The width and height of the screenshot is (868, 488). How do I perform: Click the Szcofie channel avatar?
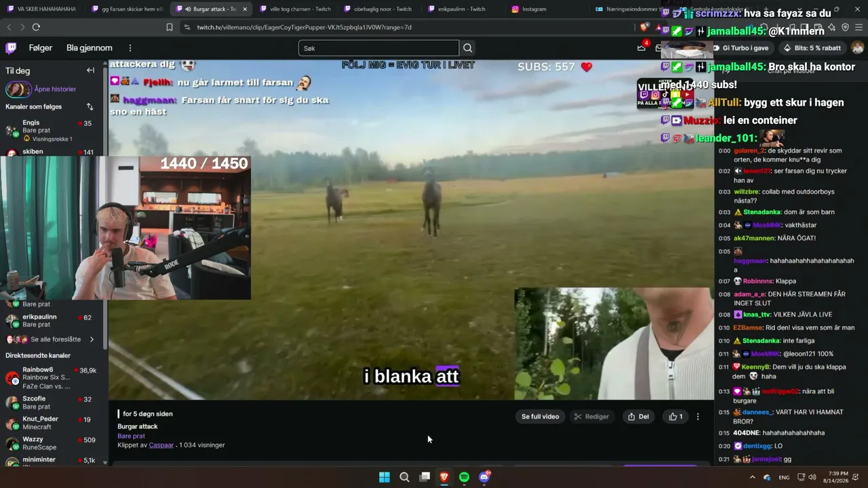point(12,403)
